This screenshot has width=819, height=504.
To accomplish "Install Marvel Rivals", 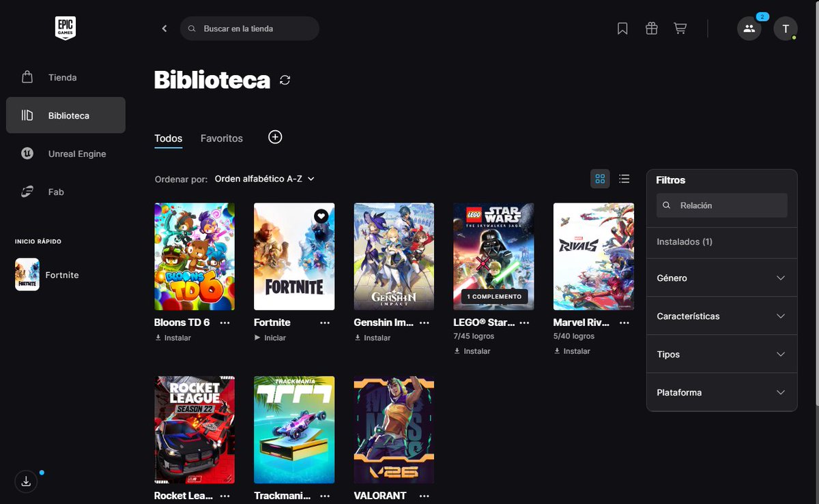I will [572, 351].
